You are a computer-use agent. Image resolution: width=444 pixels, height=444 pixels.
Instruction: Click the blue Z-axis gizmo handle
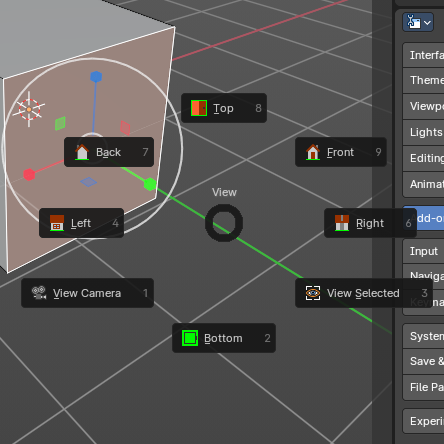click(96, 77)
